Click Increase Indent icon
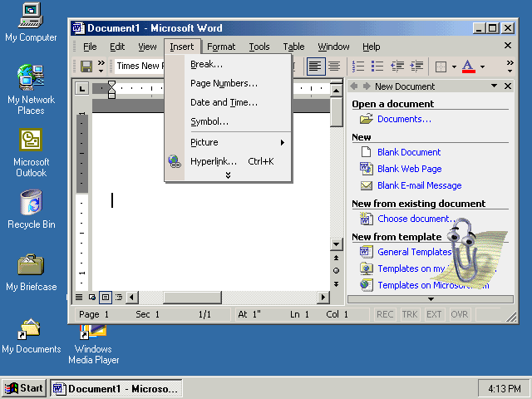This screenshot has width=532, height=399. [x=416, y=66]
